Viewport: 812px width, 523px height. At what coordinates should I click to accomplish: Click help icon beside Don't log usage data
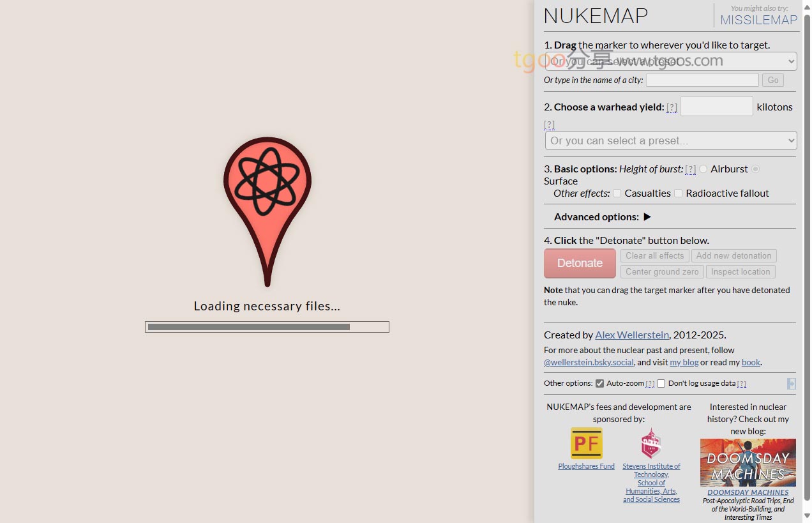(x=741, y=384)
